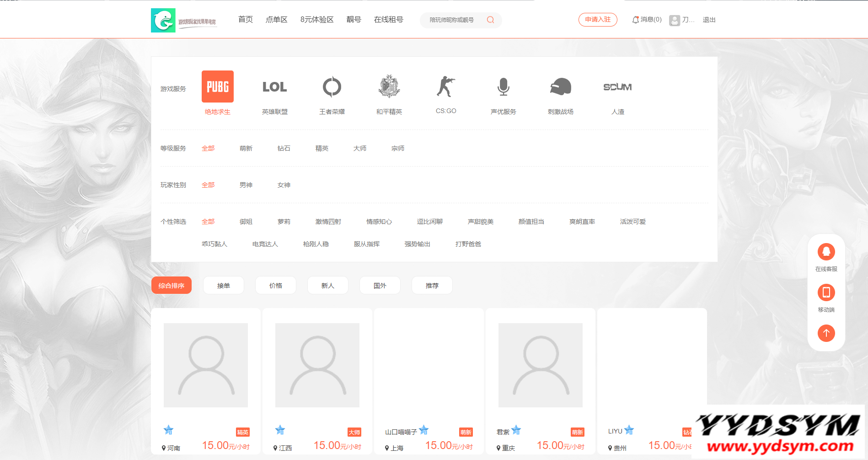Filter personality by 御姐
Screen dimensions: 868x460
[246, 222]
